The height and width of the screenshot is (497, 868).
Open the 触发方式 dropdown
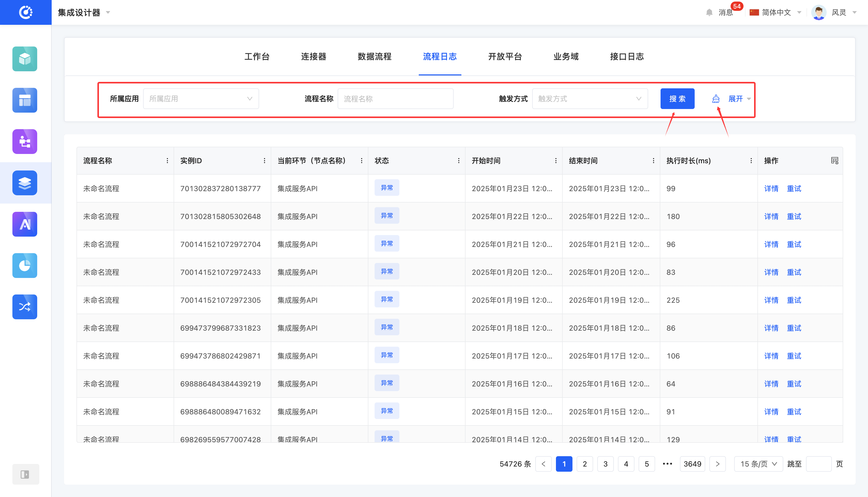point(590,99)
